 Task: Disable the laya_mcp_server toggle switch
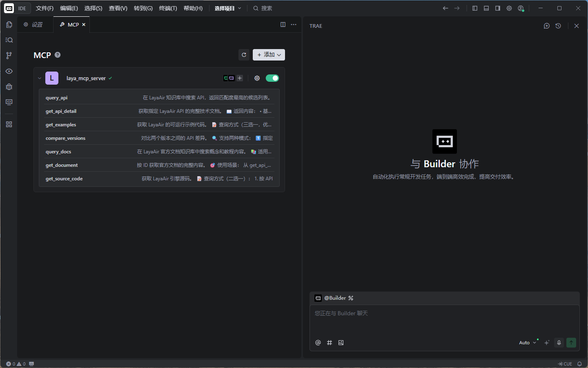tap(272, 78)
